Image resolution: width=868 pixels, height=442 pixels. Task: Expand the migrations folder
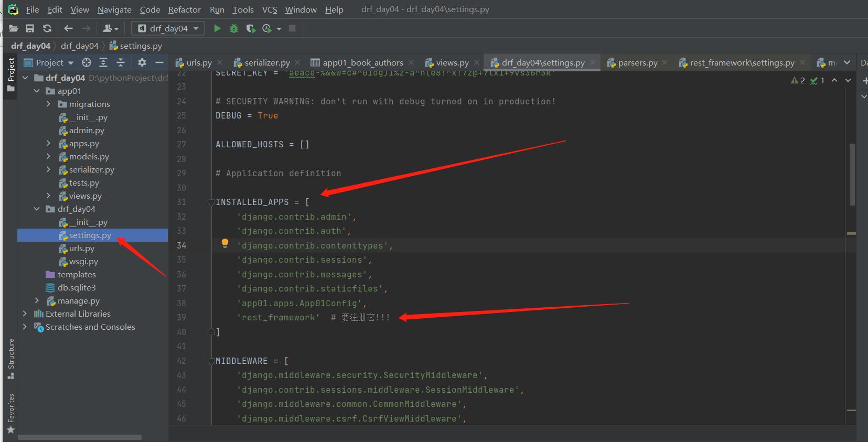pos(48,104)
